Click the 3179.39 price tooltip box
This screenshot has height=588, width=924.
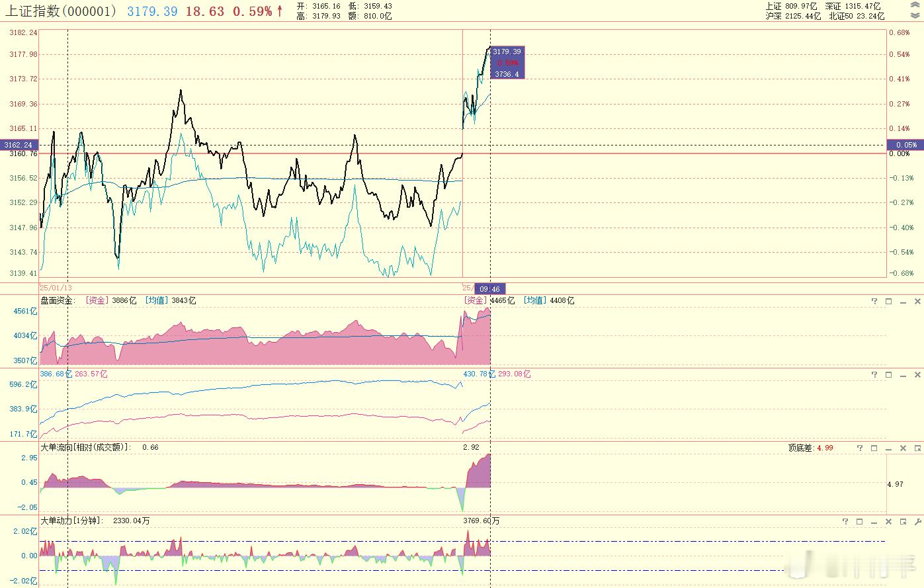point(507,63)
